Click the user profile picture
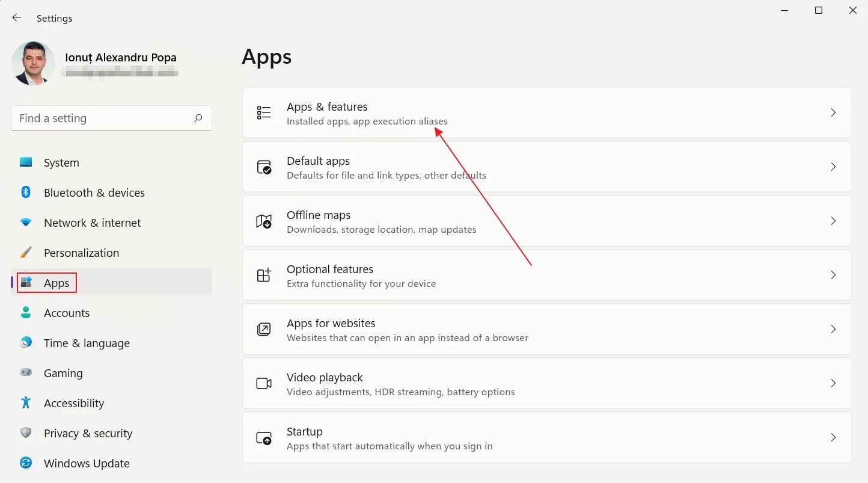 pyautogui.click(x=33, y=63)
